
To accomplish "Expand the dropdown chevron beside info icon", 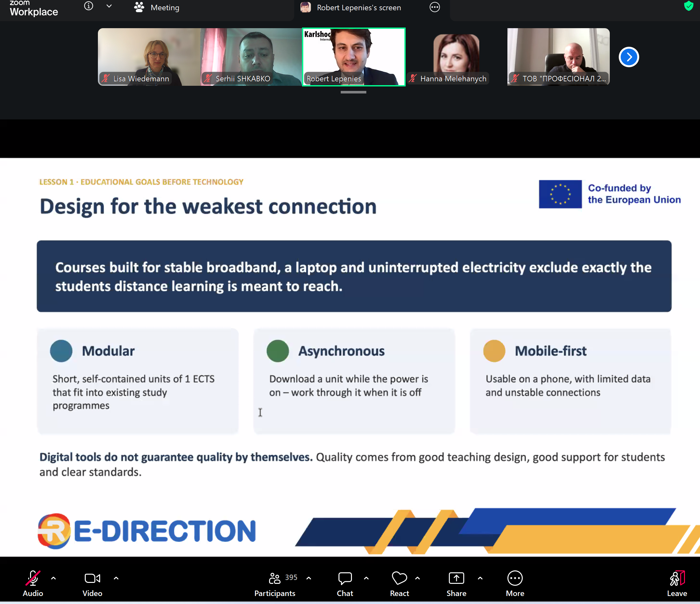I will pos(109,6).
